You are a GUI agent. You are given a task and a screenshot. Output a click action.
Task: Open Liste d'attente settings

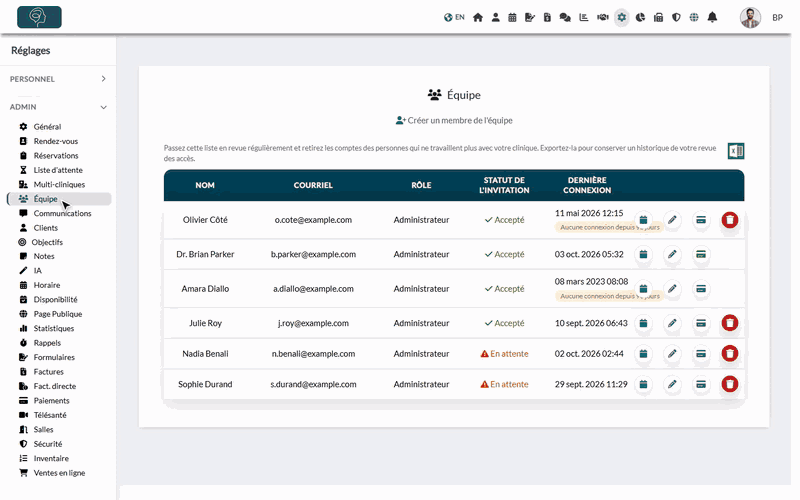[x=58, y=170]
